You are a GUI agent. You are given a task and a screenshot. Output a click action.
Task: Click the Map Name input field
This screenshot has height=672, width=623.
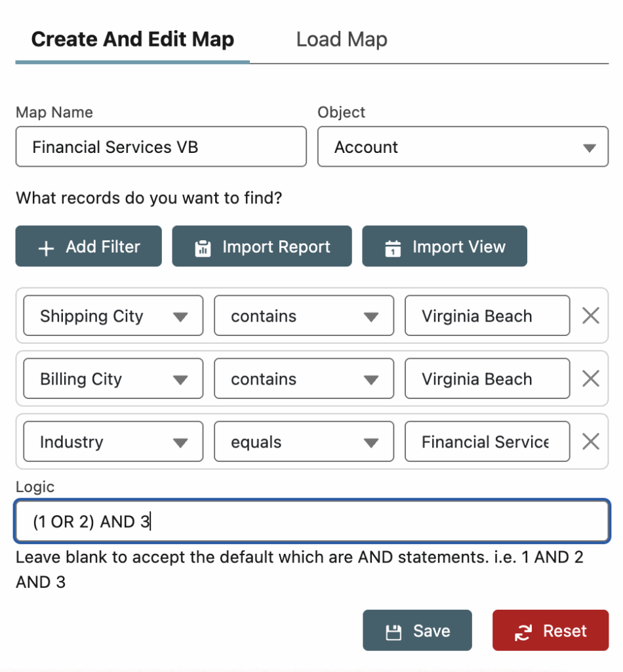point(161,147)
